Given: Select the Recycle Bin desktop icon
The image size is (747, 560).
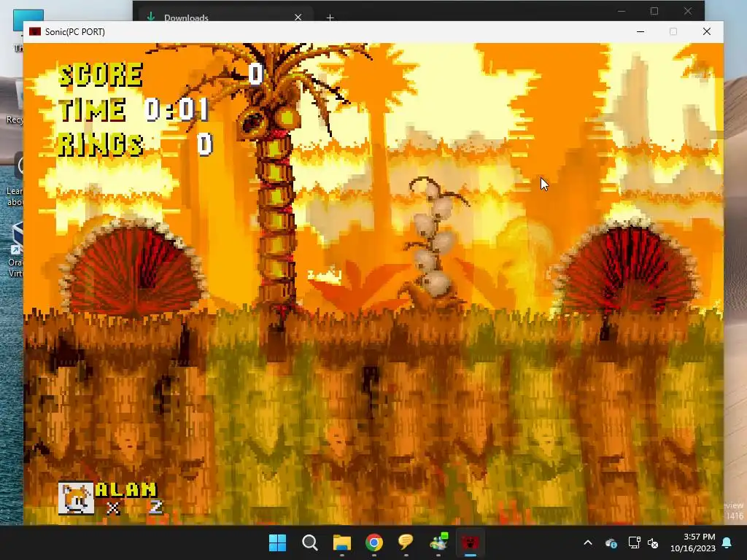Looking at the screenshot, I should coord(15,102).
